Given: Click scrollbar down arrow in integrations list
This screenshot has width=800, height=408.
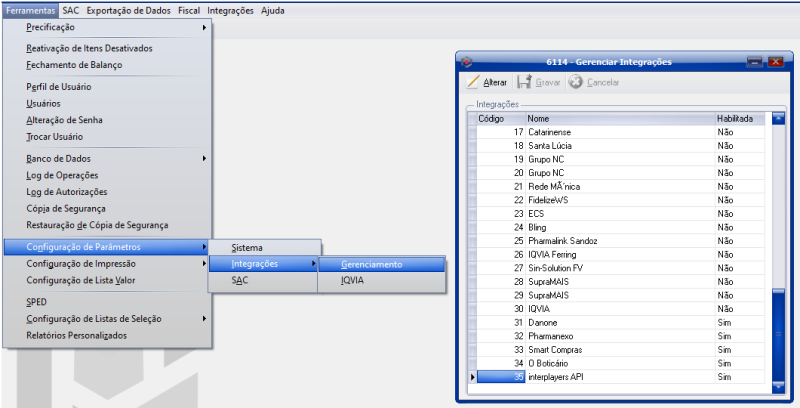Looking at the screenshot, I should click(778, 384).
